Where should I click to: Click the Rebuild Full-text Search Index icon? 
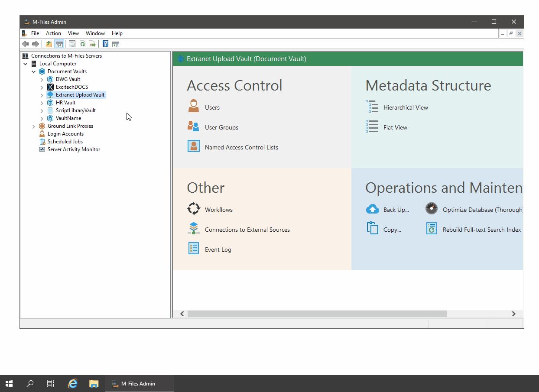click(x=432, y=228)
